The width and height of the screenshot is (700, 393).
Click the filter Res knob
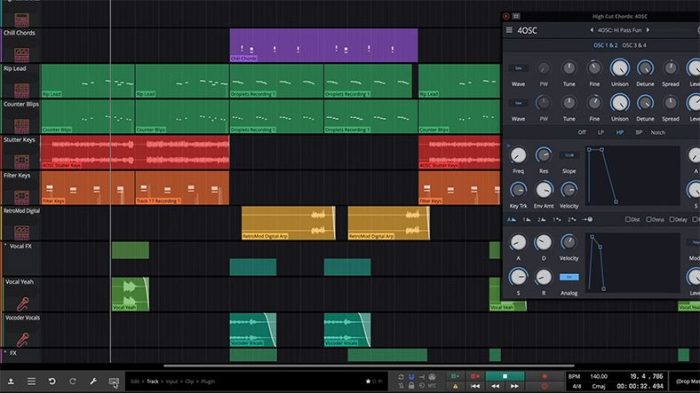coord(543,155)
